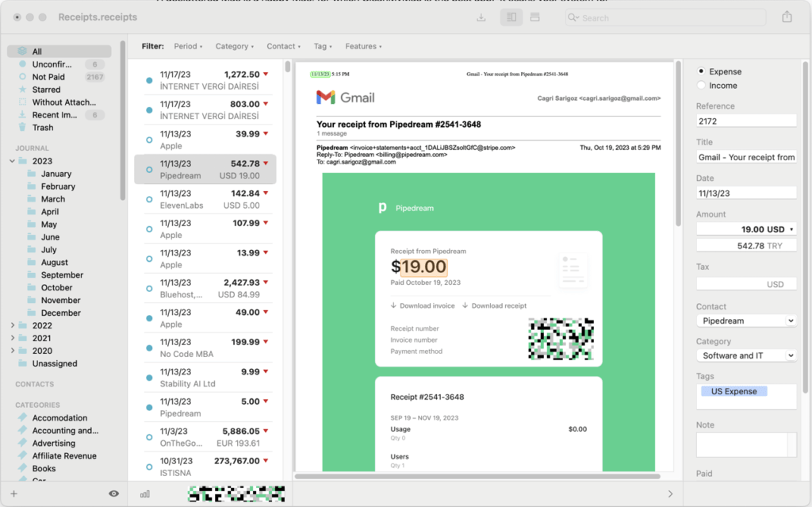The height and width of the screenshot is (507, 812).
Task: Click the download/import icon in the toolbar
Action: (x=481, y=17)
